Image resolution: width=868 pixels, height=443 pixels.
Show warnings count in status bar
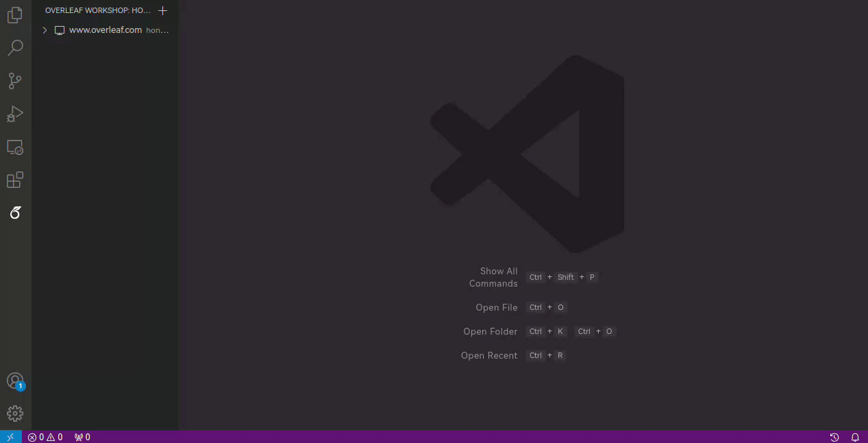point(55,437)
